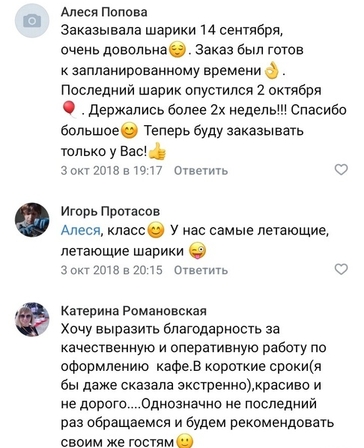The height and width of the screenshot is (448, 364).
Task: Click timestamp 3 окт 2018 в 19:17
Action: (111, 171)
